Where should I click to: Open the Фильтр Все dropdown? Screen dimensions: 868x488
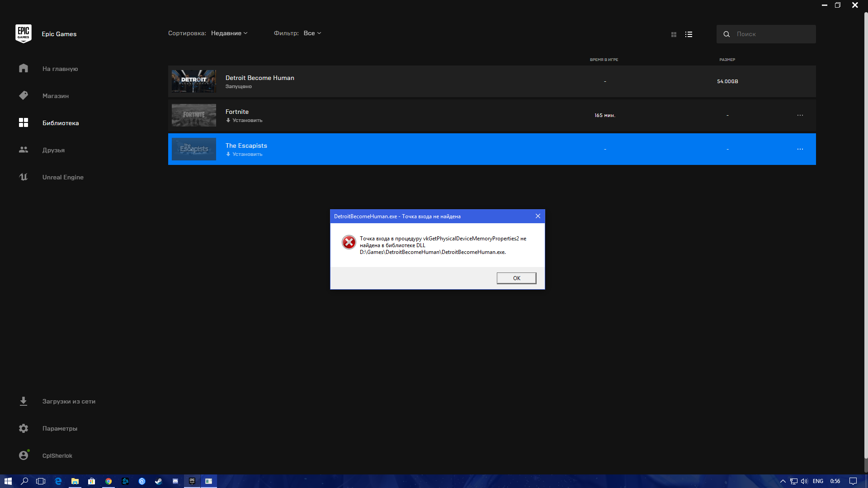pos(312,33)
